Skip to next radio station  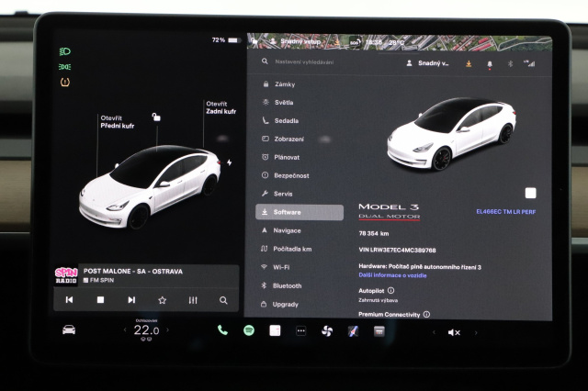pyautogui.click(x=131, y=299)
